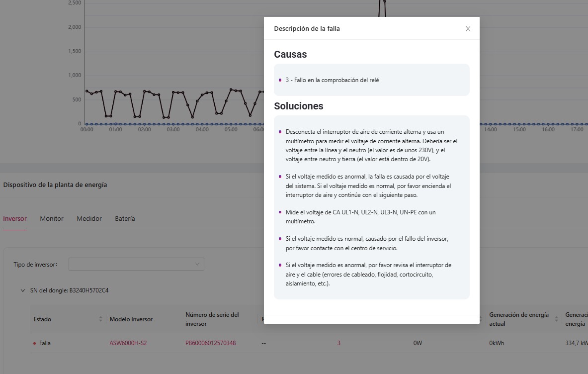Click the Causas bullet about relé fault
Image resolution: width=588 pixels, height=374 pixels.
click(x=332, y=80)
